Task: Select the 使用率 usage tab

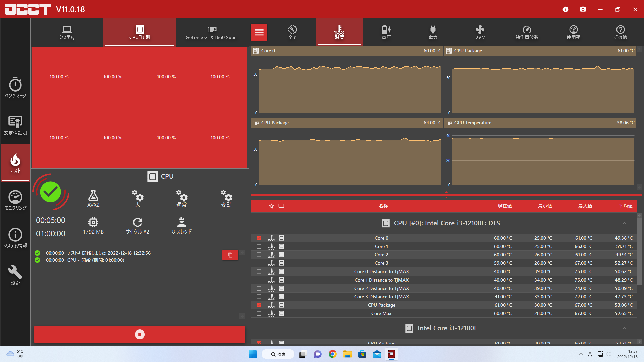Action: (x=574, y=32)
